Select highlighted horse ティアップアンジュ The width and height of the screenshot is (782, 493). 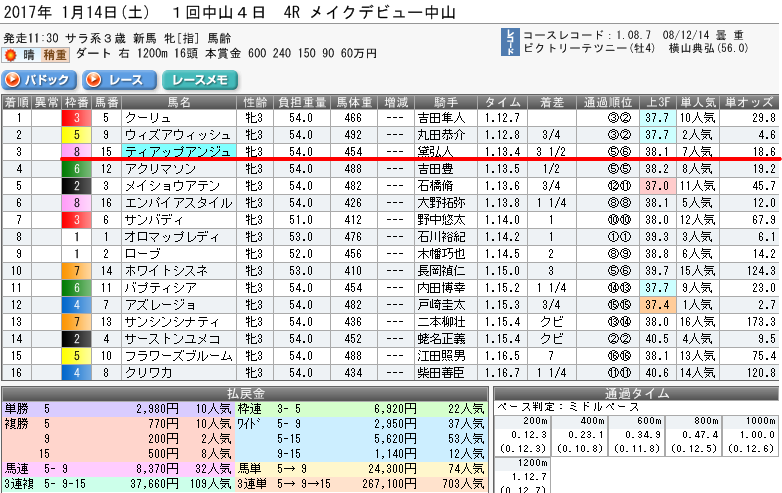178,152
